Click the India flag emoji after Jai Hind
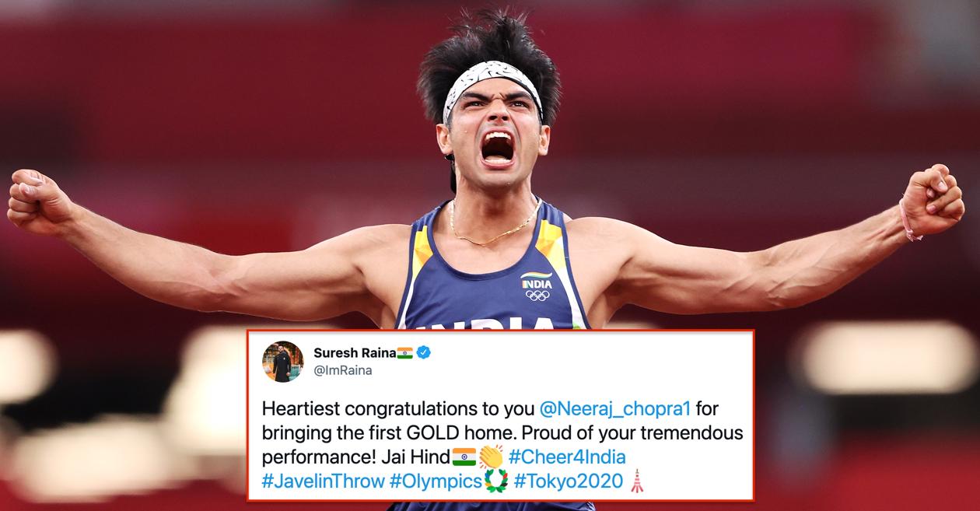 click(x=464, y=457)
